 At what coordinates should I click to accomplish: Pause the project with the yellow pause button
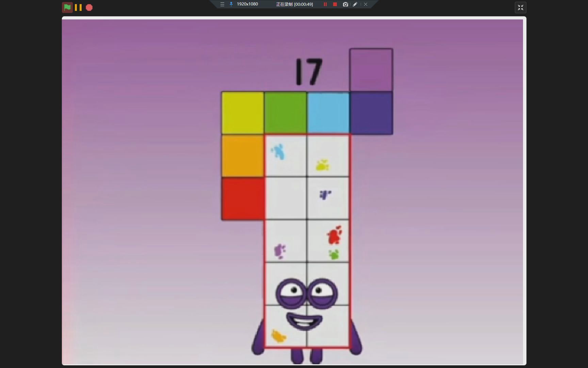click(78, 7)
